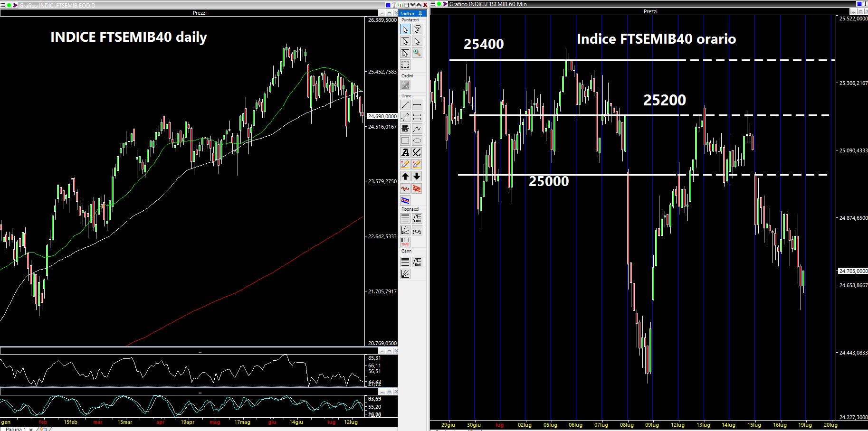Pick the ellipse drawing tool
Image resolution: width=868 pixels, height=431 pixels.
(417, 141)
